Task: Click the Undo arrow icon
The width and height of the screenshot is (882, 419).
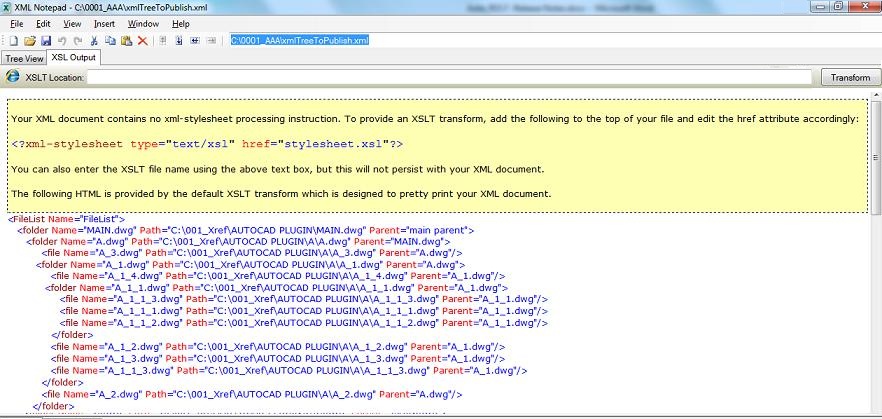Action: pyautogui.click(x=62, y=41)
